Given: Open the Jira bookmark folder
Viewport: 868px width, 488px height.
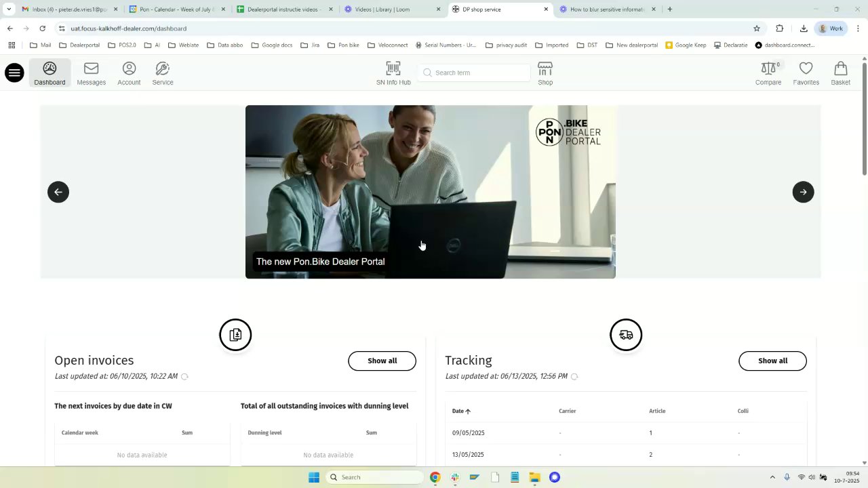Looking at the screenshot, I should (x=310, y=45).
